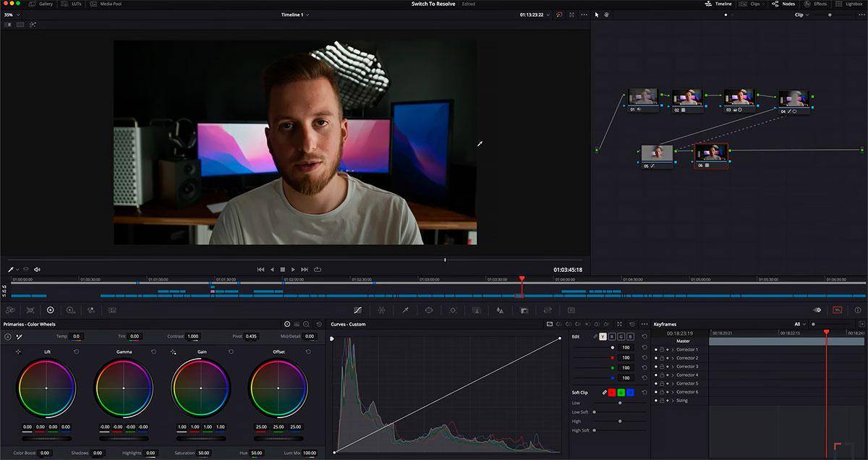Open the Tracker palette icon
This screenshot has height=460, width=868.
453,310
